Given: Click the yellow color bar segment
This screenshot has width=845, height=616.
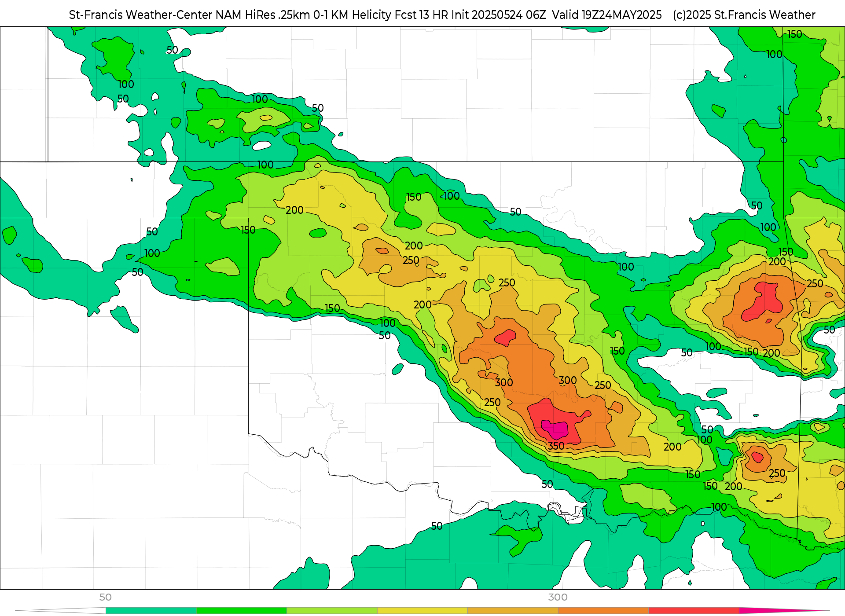Looking at the screenshot, I should tap(422, 611).
